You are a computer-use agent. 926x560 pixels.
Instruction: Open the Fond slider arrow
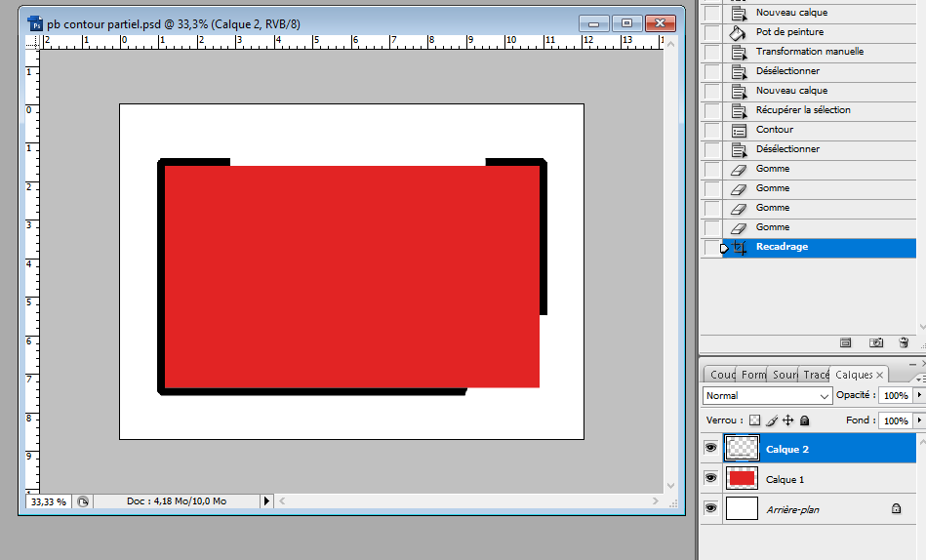(919, 420)
